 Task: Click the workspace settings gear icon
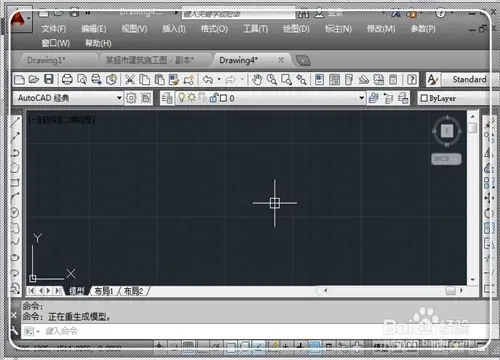pyautogui.click(x=131, y=98)
